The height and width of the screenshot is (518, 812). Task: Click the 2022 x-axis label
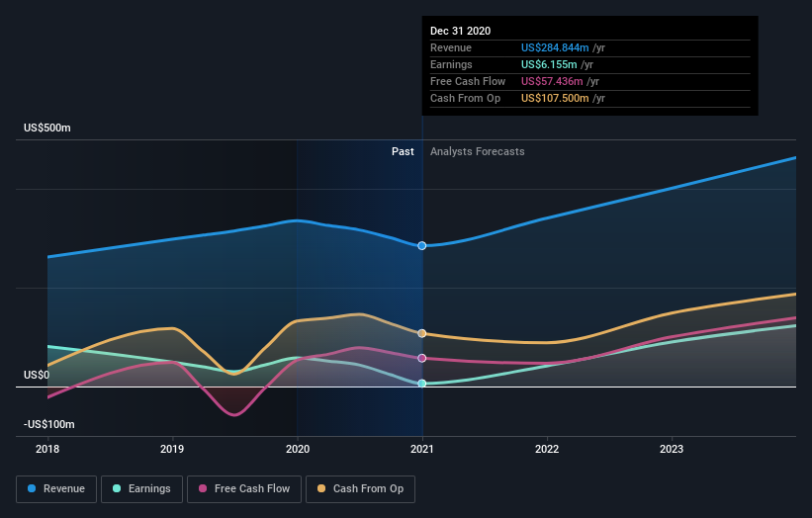click(547, 449)
